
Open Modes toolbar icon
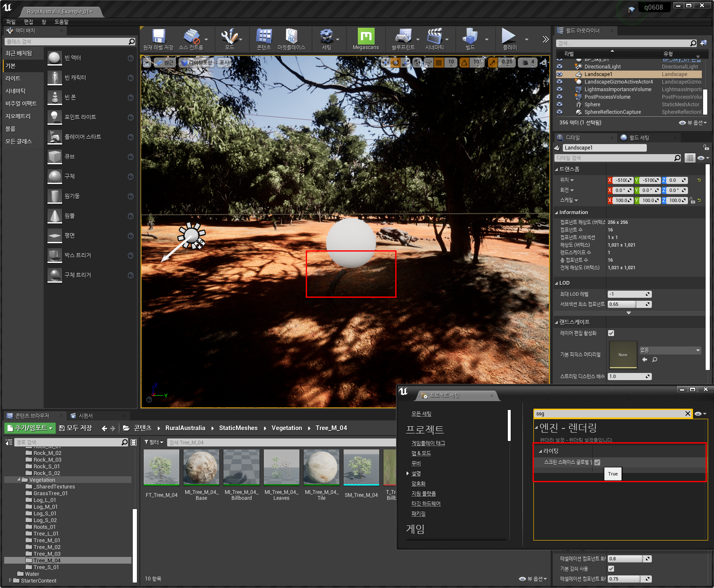tap(229, 37)
